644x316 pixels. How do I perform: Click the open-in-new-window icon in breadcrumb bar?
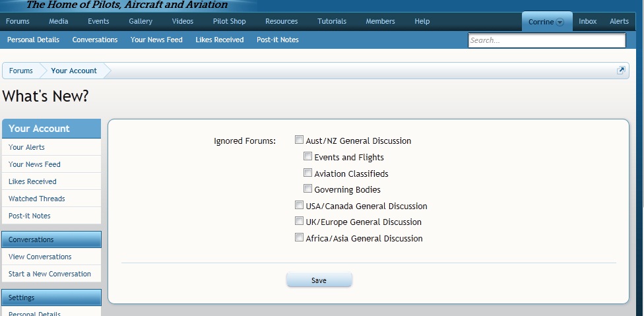coord(621,70)
